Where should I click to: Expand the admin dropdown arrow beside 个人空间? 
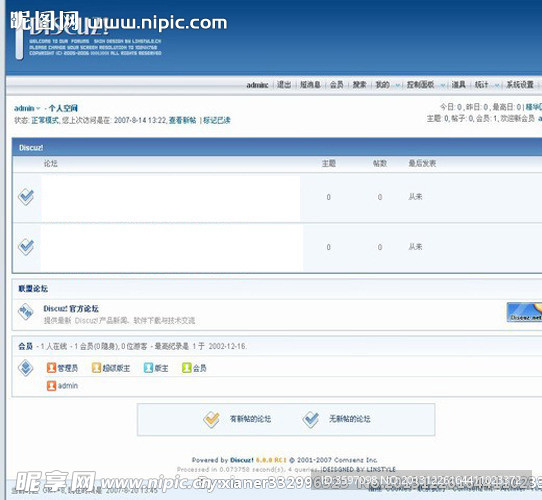[38, 109]
